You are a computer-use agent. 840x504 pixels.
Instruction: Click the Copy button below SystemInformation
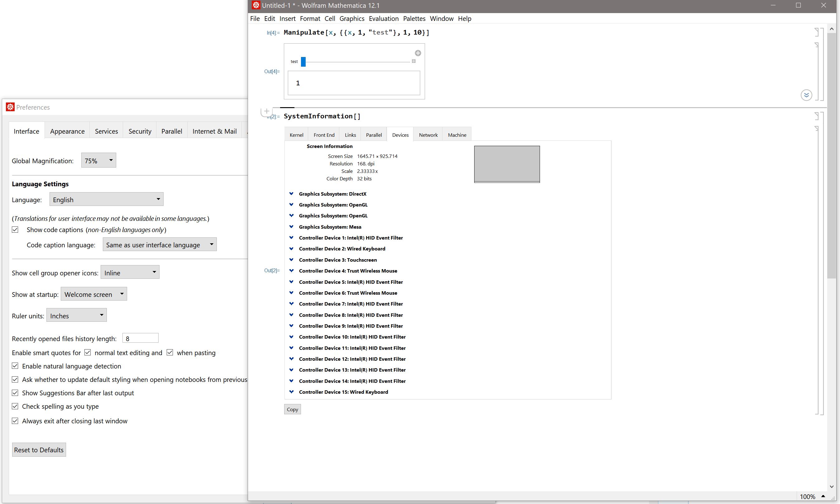[293, 409]
